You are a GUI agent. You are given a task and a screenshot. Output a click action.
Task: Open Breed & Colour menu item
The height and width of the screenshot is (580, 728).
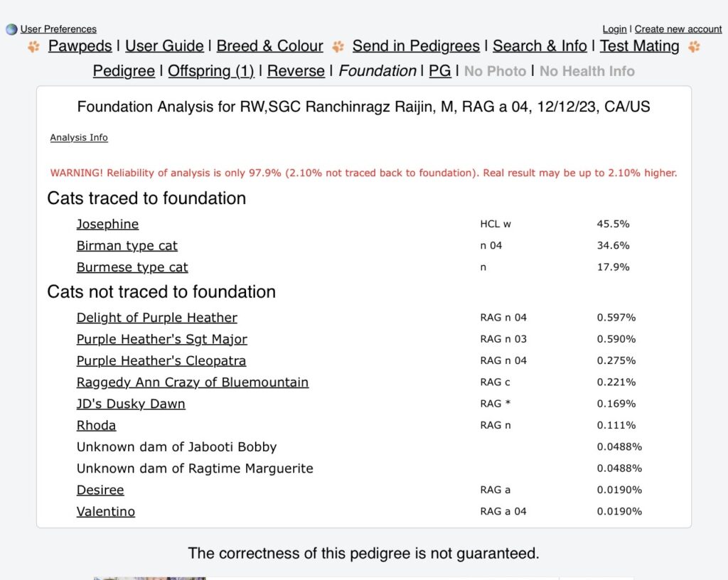(269, 46)
